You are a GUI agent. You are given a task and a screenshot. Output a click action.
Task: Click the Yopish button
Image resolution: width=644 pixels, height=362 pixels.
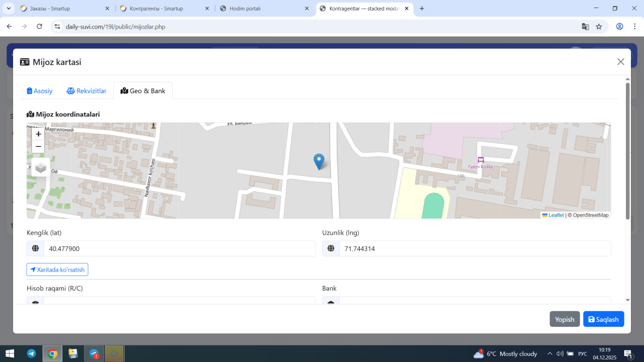[565, 319]
